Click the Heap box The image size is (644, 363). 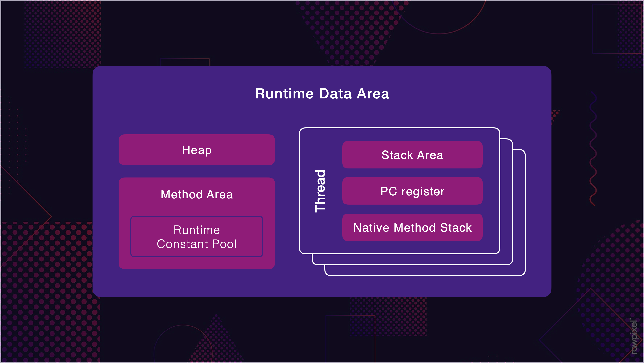pos(197,150)
